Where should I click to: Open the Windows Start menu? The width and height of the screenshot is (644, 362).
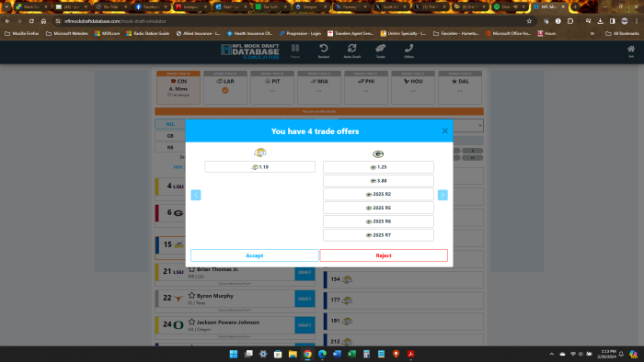[x=234, y=354]
